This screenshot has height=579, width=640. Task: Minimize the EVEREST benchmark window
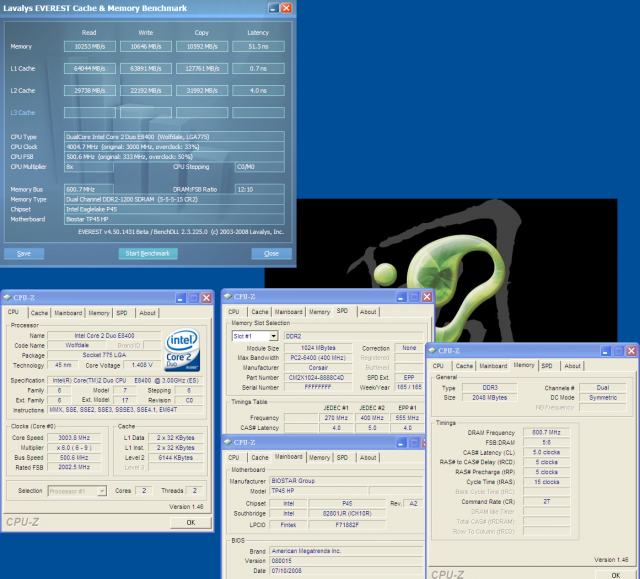click(x=273, y=8)
